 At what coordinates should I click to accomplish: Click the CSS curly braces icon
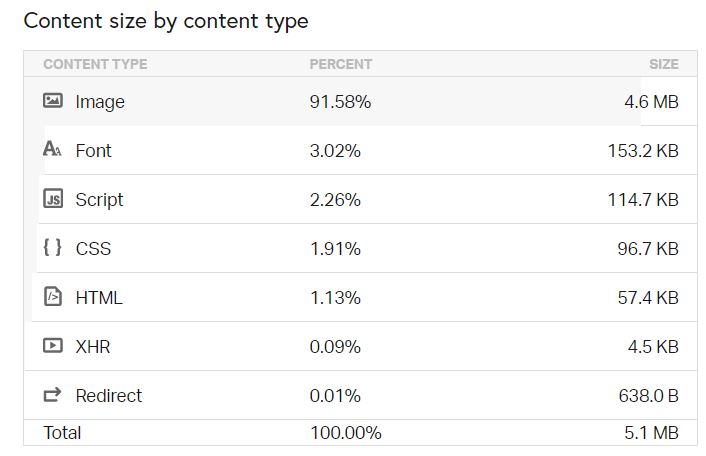pos(53,248)
